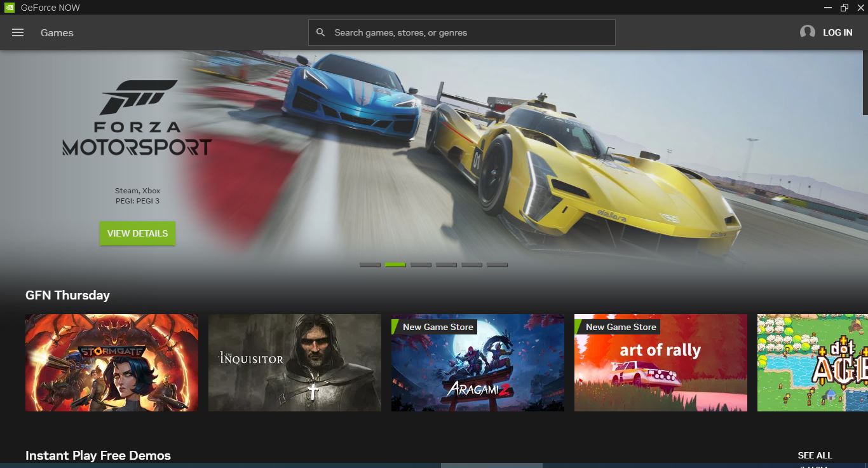Select the active second carousel indicator
This screenshot has height=468, width=868.
tap(395, 265)
